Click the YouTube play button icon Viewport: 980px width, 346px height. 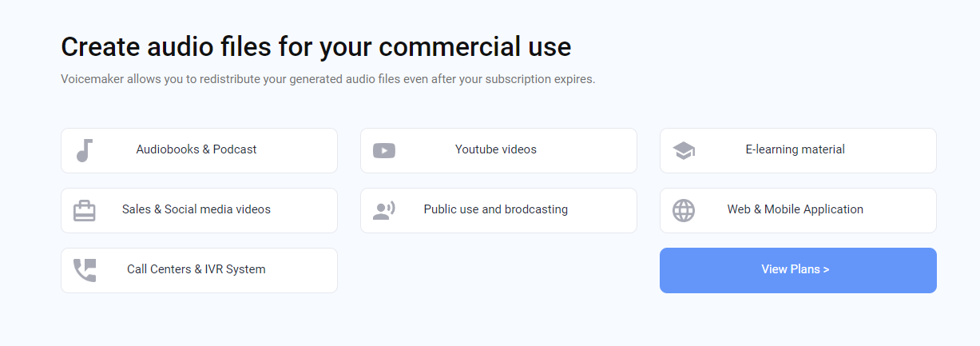tap(384, 150)
